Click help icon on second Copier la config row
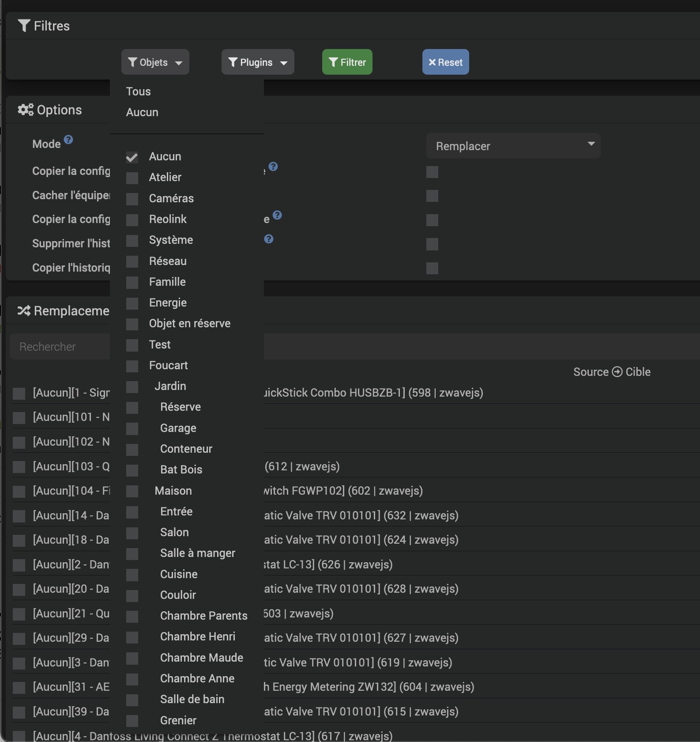Viewport: 700px width, 742px height. click(277, 215)
